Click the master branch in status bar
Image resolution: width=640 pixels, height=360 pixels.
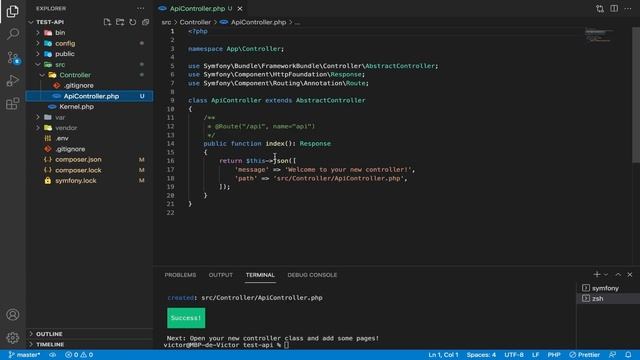point(24,355)
